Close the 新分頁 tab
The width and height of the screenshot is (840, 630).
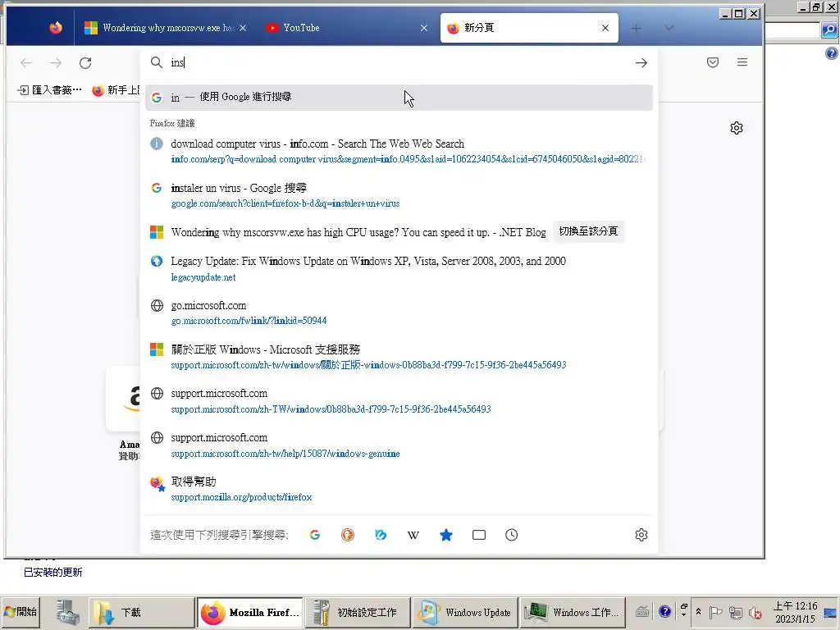tap(605, 28)
